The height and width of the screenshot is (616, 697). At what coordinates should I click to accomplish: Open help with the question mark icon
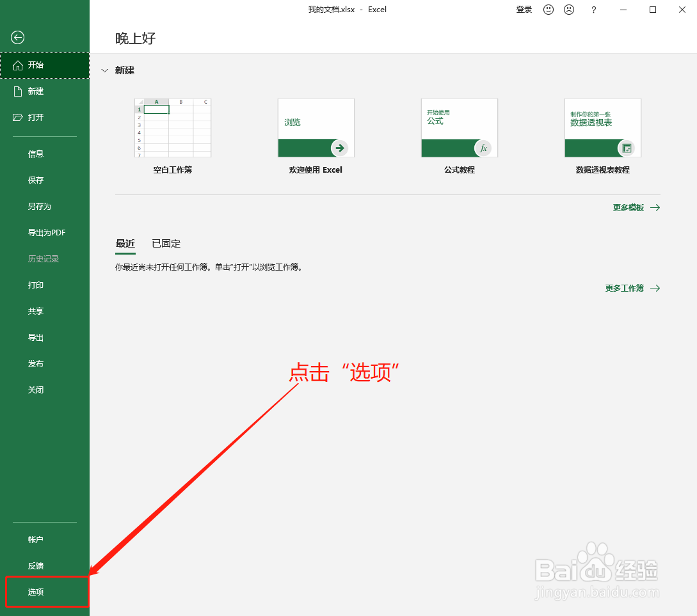coord(594,10)
